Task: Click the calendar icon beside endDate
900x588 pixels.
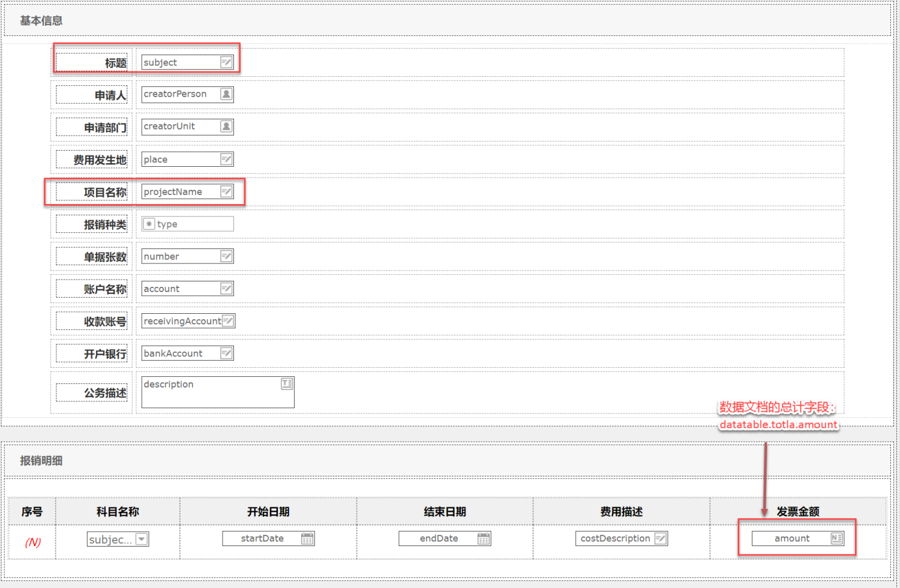Action: [484, 539]
